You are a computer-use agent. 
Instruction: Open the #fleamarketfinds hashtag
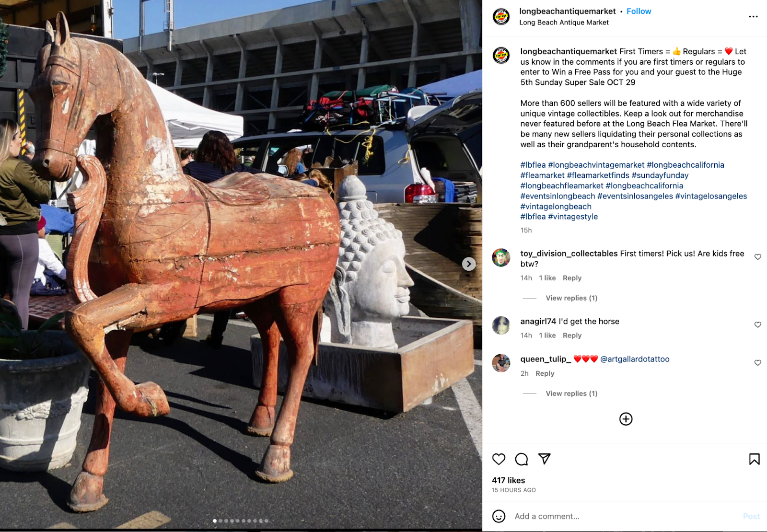[598, 175]
